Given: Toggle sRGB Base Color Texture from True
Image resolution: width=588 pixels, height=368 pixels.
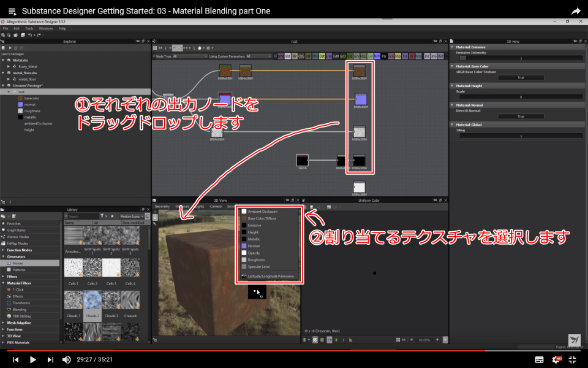Looking at the screenshot, I should click(x=521, y=77).
